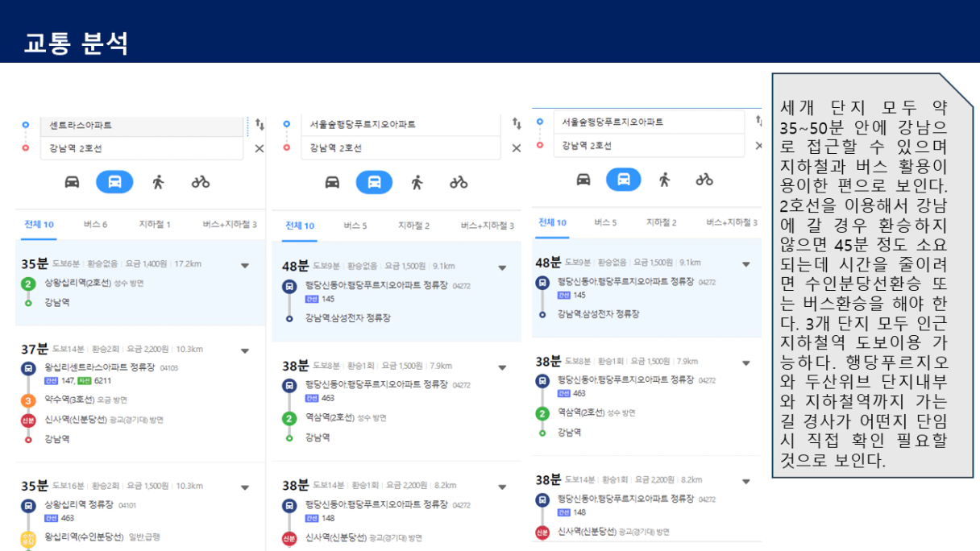Select car mode in right panel
Viewport: 980px width, 551px height.
tap(583, 179)
